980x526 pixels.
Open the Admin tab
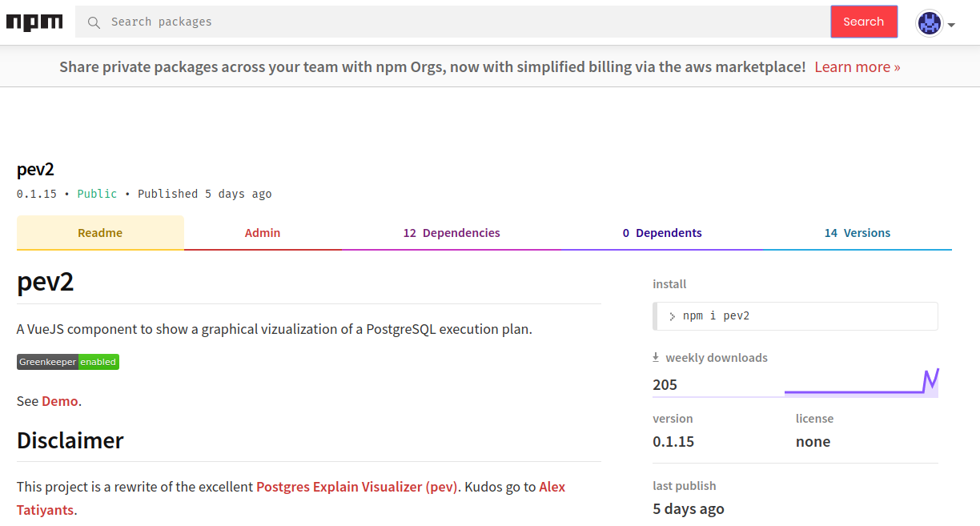pos(263,233)
